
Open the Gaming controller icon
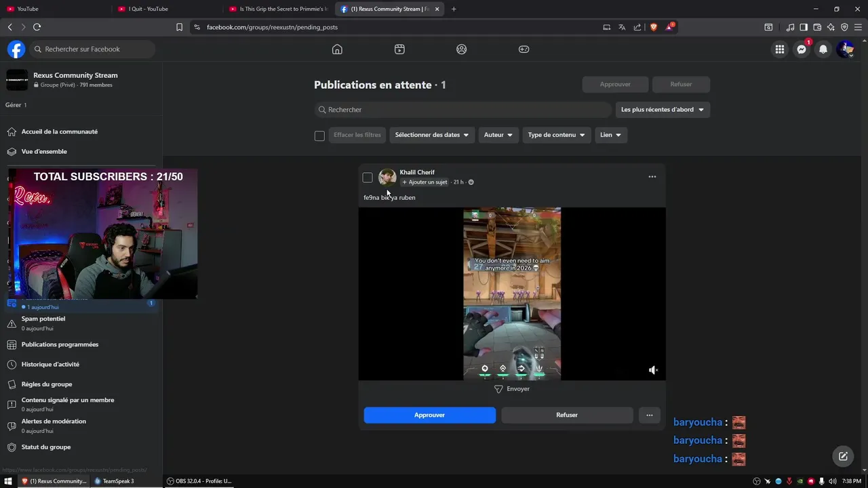pyautogui.click(x=524, y=49)
